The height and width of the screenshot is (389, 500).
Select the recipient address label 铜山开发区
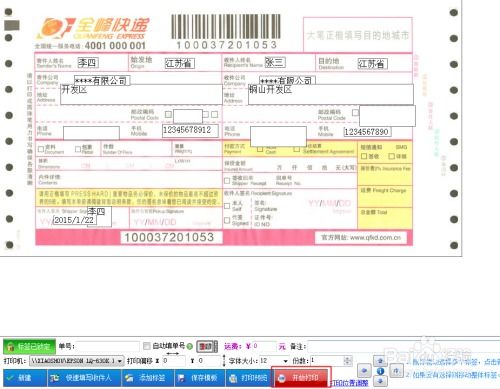tap(331, 94)
